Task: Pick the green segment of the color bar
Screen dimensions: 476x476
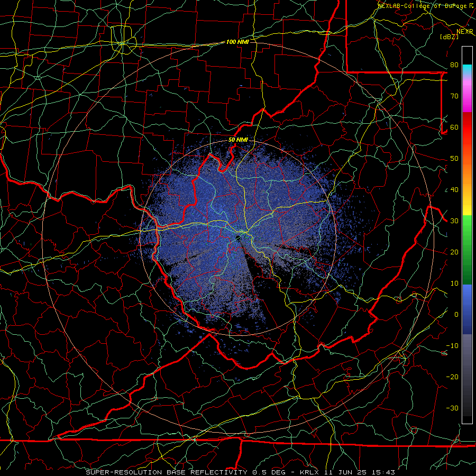Action: pyautogui.click(x=467, y=250)
